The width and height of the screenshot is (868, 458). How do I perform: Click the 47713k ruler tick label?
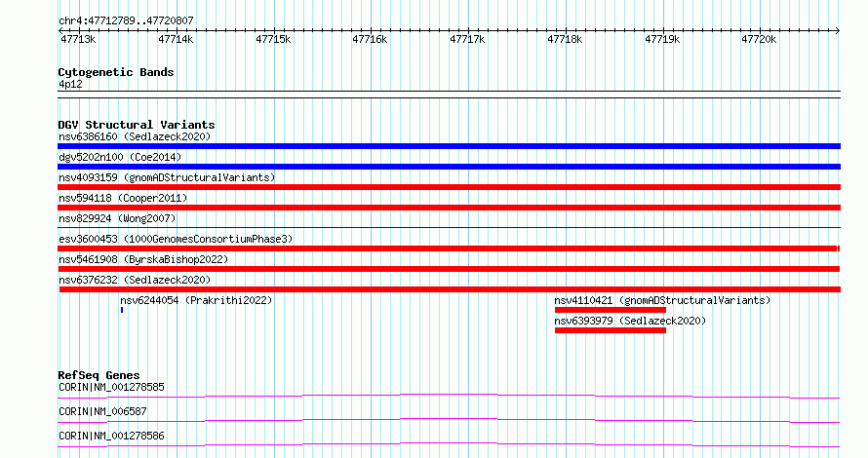pyautogui.click(x=78, y=39)
